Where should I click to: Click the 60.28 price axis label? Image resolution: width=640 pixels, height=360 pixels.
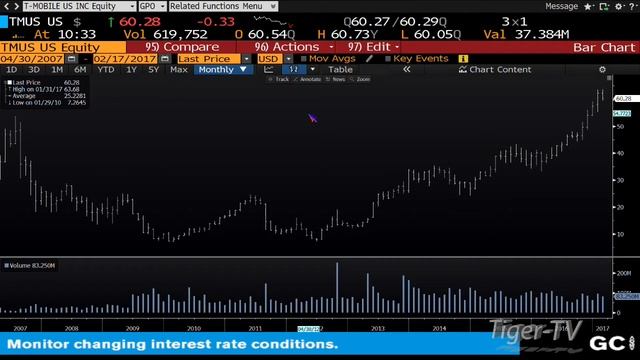point(627,98)
